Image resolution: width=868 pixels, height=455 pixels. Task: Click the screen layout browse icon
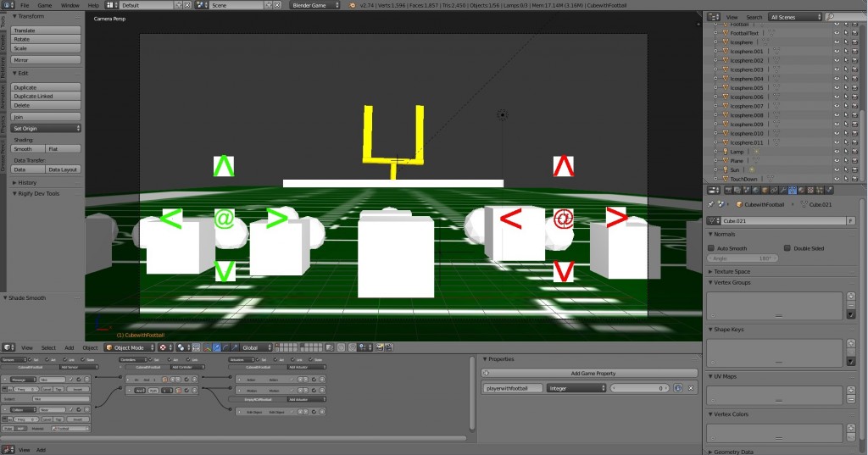click(113, 5)
